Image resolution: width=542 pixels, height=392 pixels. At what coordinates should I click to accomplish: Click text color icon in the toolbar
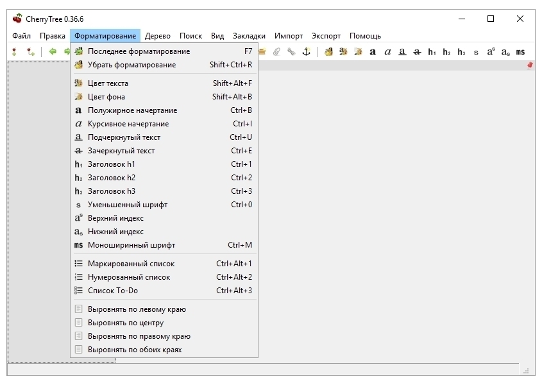point(343,52)
